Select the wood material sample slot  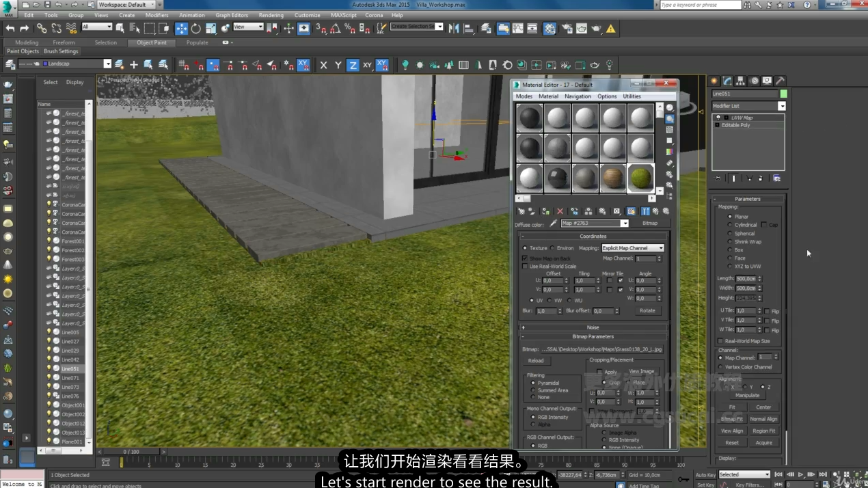pos(613,178)
